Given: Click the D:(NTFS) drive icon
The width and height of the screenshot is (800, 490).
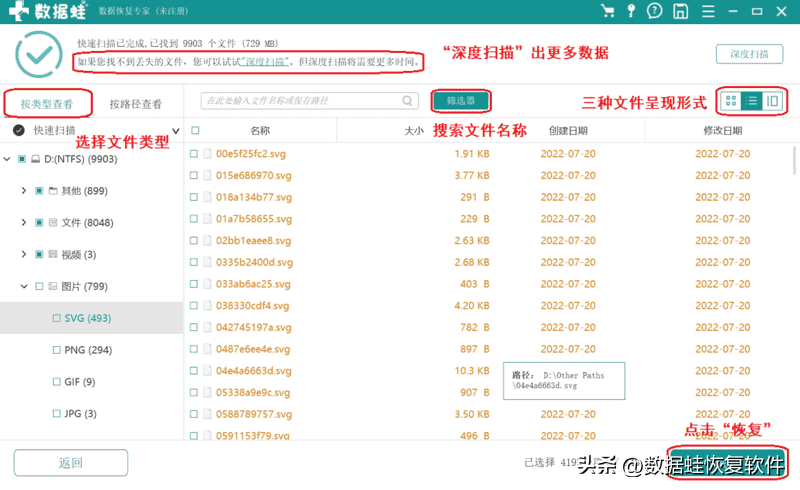Looking at the screenshot, I should (x=35, y=159).
